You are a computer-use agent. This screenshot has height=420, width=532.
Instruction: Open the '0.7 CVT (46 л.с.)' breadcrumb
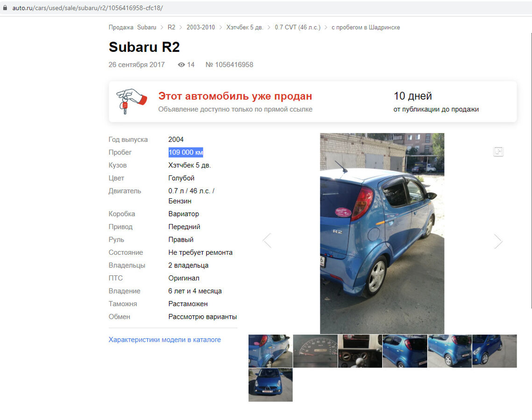(298, 28)
